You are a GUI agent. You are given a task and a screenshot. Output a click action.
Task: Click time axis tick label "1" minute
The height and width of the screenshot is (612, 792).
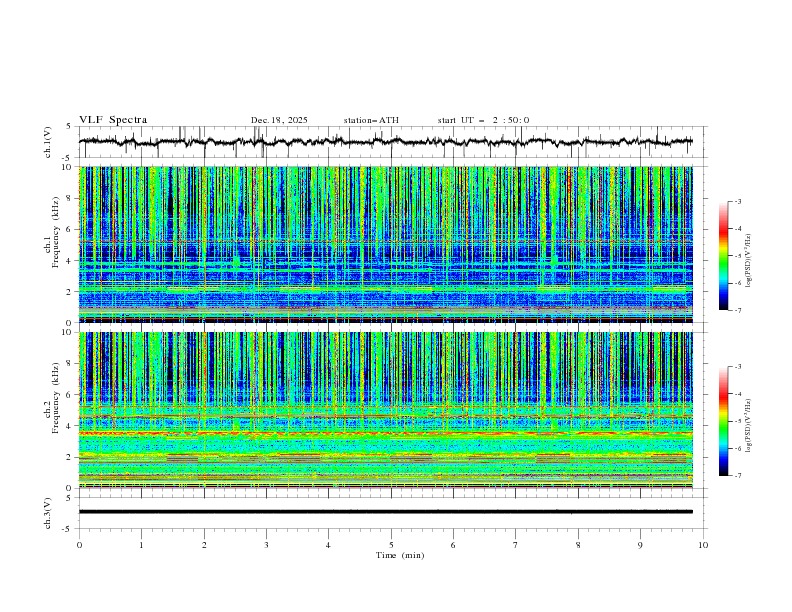141,545
